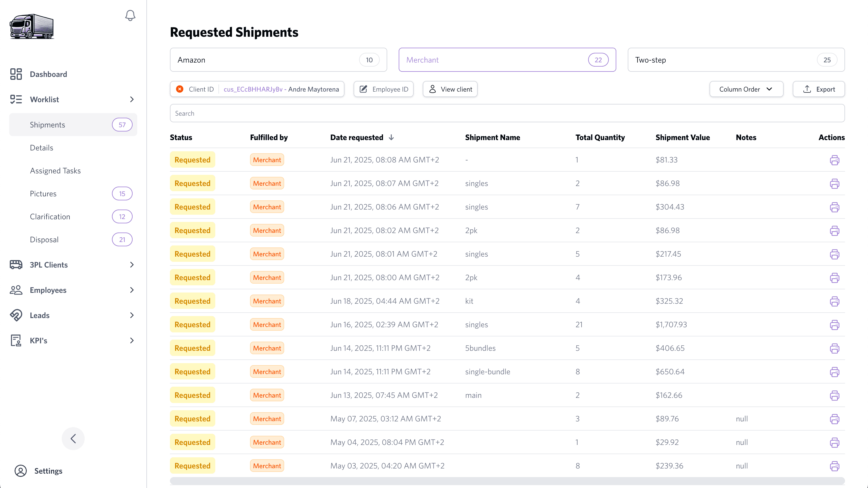
Task: Open the Column Order dropdown
Action: (746, 89)
